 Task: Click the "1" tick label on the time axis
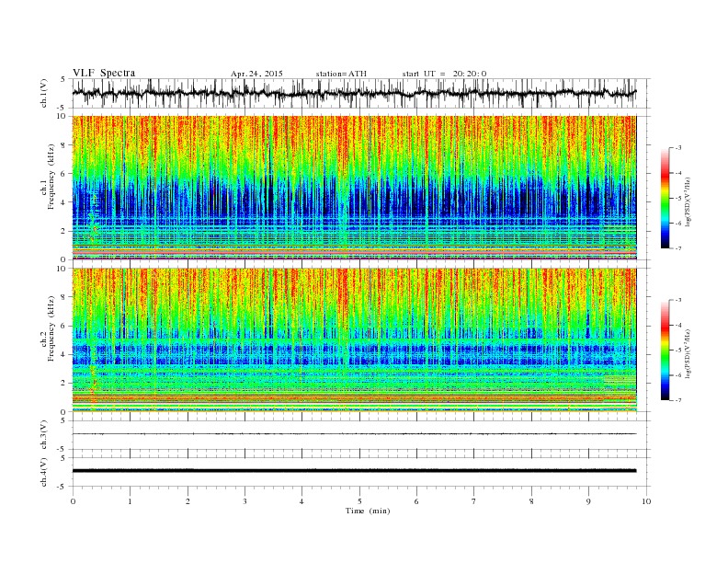tap(130, 501)
